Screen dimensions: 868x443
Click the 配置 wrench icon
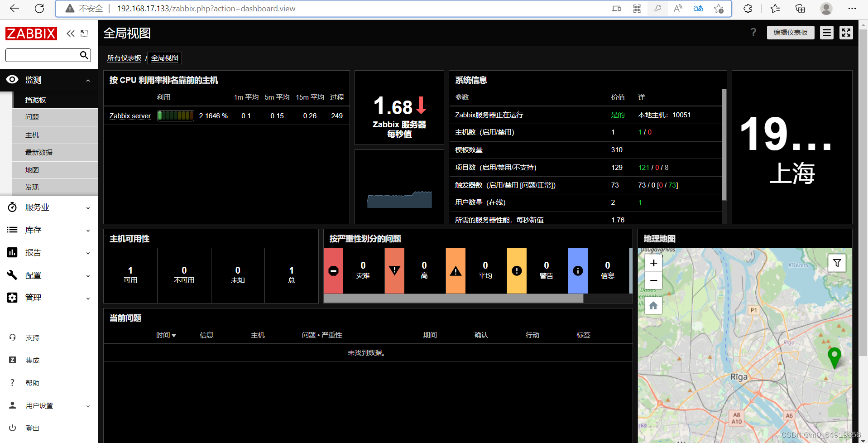pos(12,275)
